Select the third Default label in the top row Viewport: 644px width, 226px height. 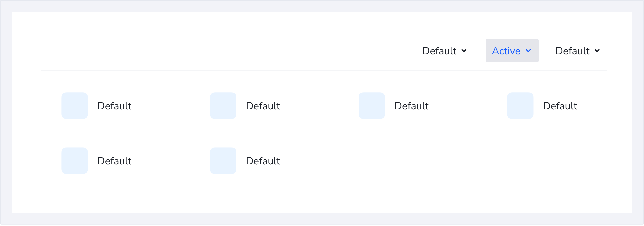coord(411,106)
